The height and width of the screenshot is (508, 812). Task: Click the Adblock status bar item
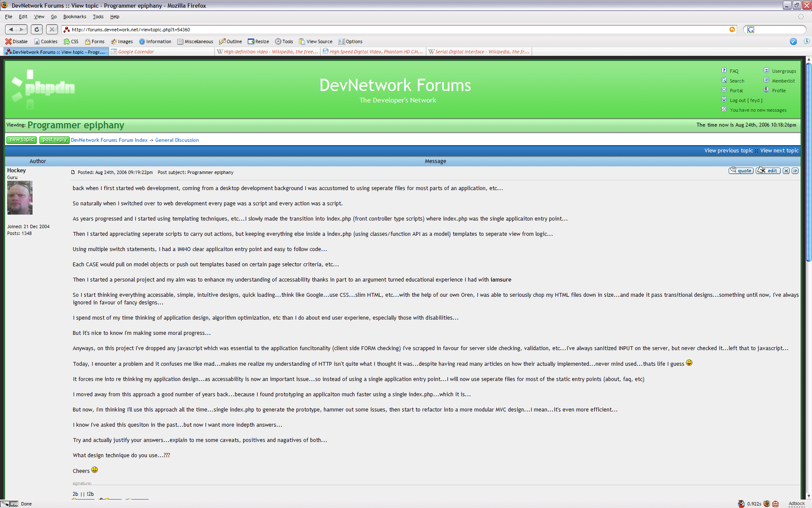(x=796, y=503)
